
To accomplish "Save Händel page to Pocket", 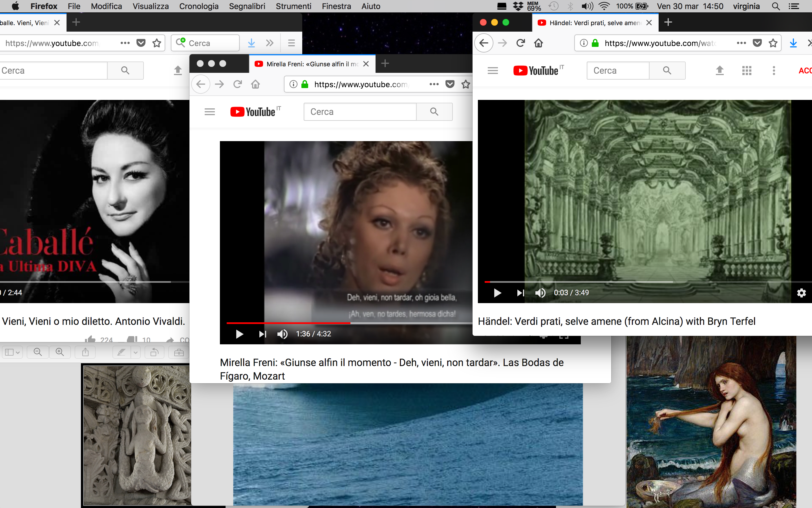I will tap(757, 43).
